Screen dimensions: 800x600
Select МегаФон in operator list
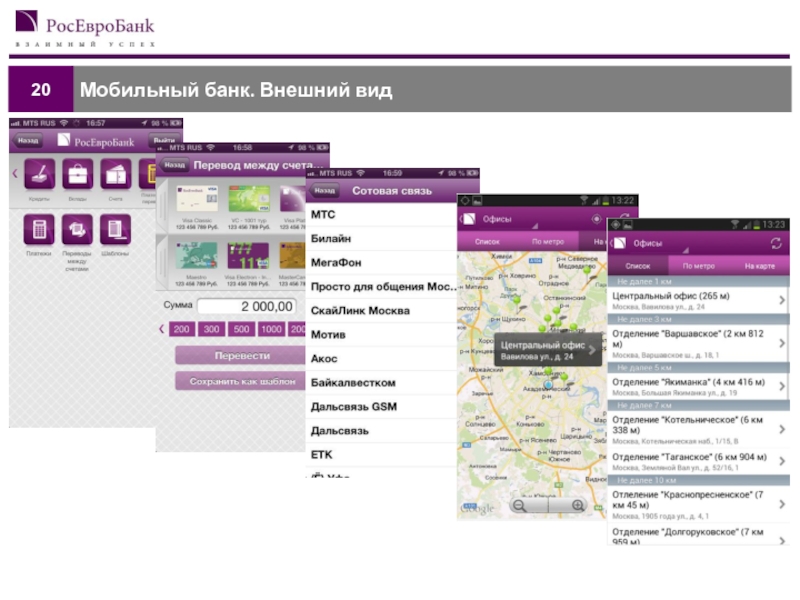(381, 263)
